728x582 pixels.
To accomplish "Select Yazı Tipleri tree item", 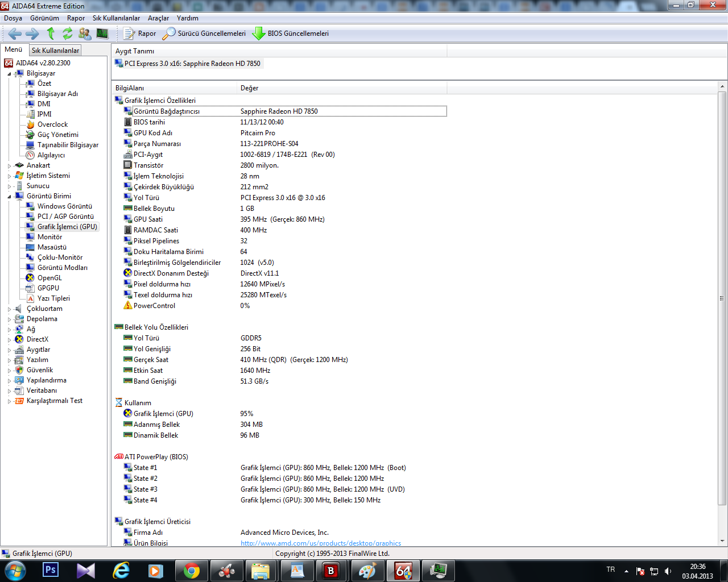I will tap(53, 298).
